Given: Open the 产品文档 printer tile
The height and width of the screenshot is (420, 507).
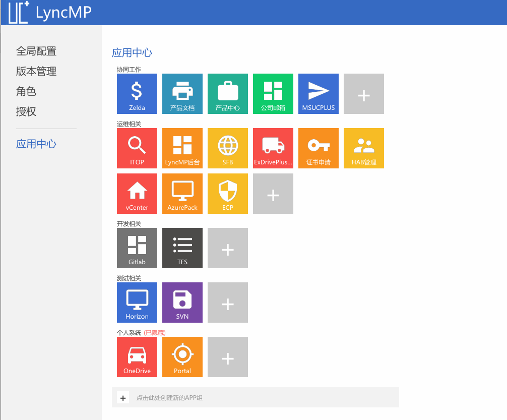Looking at the screenshot, I should 182,93.
